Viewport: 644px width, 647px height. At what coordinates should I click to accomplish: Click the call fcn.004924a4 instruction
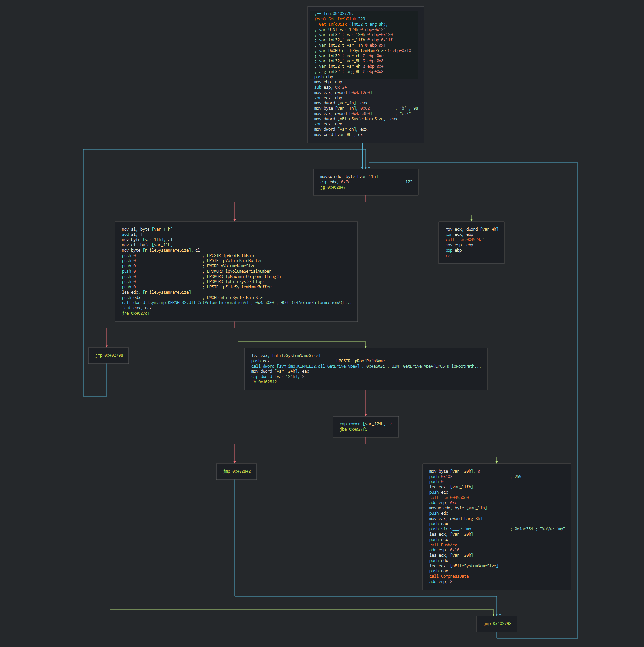coord(465,240)
